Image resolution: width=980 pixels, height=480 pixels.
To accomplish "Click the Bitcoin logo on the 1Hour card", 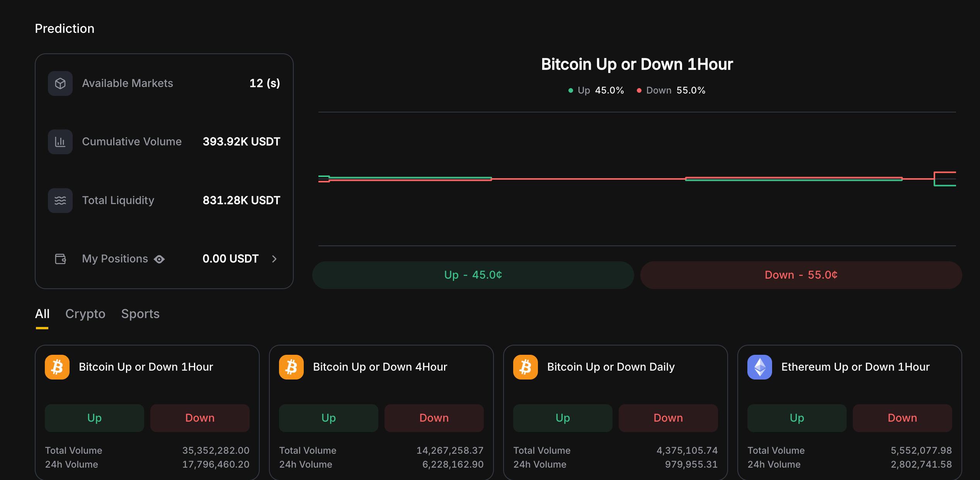I will pos(57,367).
